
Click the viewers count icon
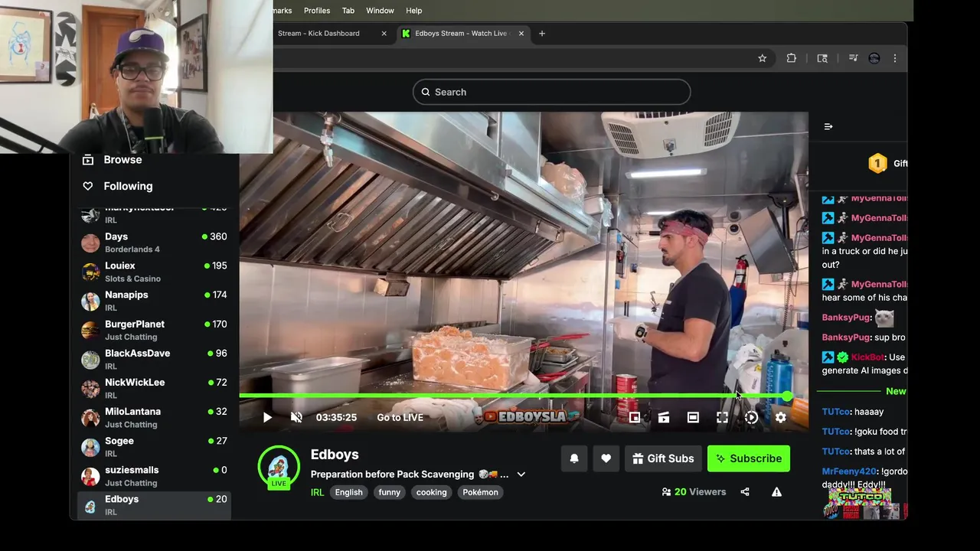(x=666, y=492)
